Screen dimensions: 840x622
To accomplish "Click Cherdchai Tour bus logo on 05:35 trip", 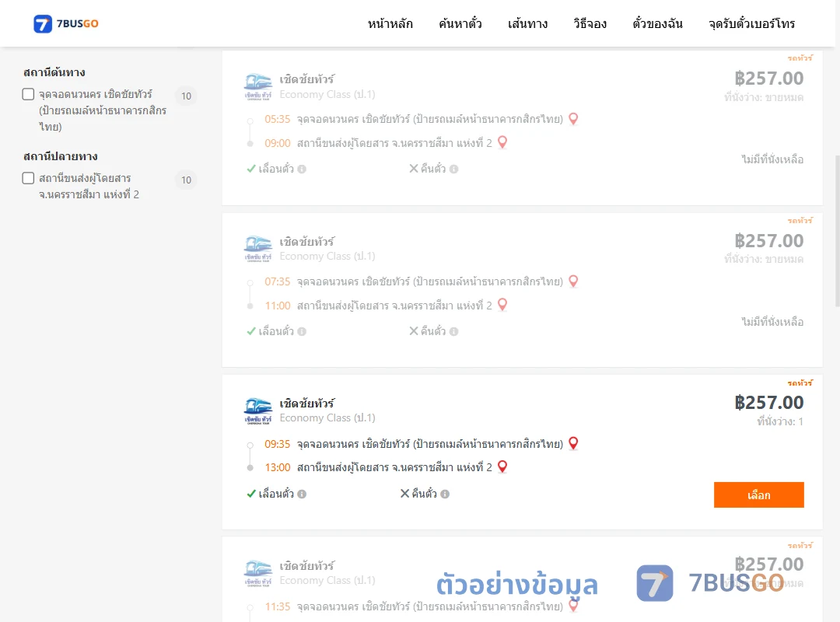I will (258, 87).
